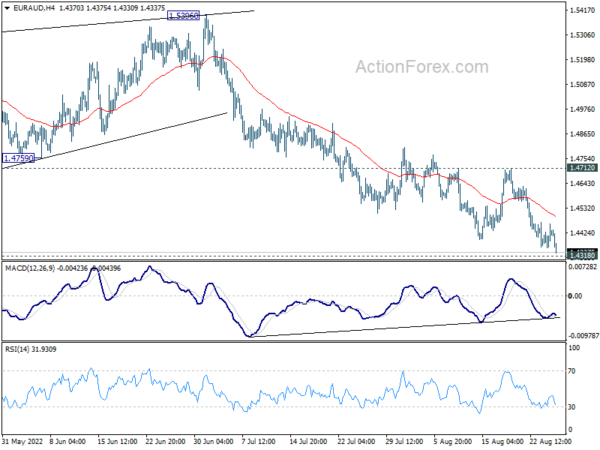Click the 15 Jun 12:00 time label
The height and width of the screenshot is (450, 600).
[117, 441]
